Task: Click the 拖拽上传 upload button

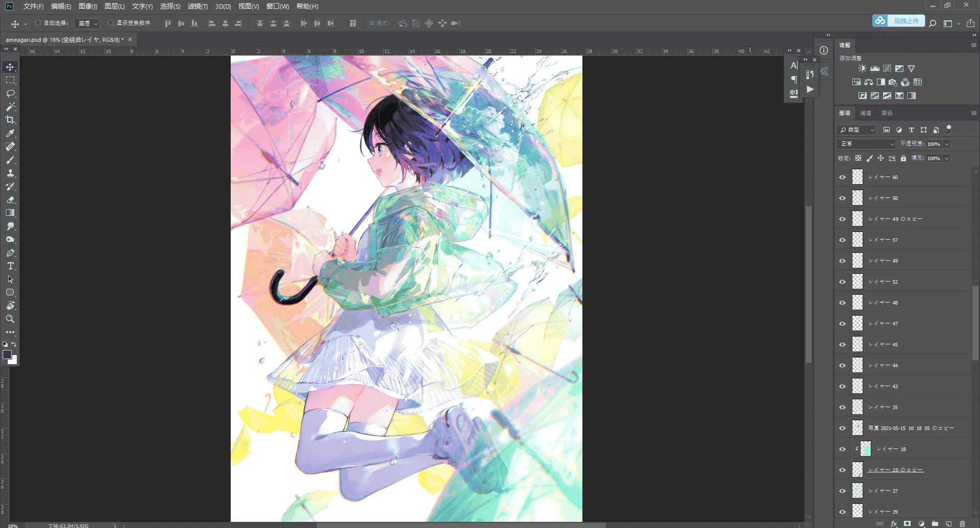Action: pyautogui.click(x=899, y=21)
